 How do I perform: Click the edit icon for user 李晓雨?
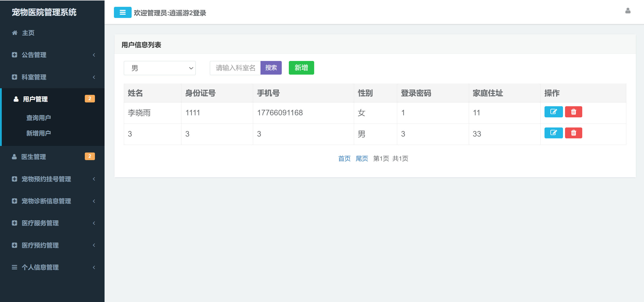coord(553,112)
